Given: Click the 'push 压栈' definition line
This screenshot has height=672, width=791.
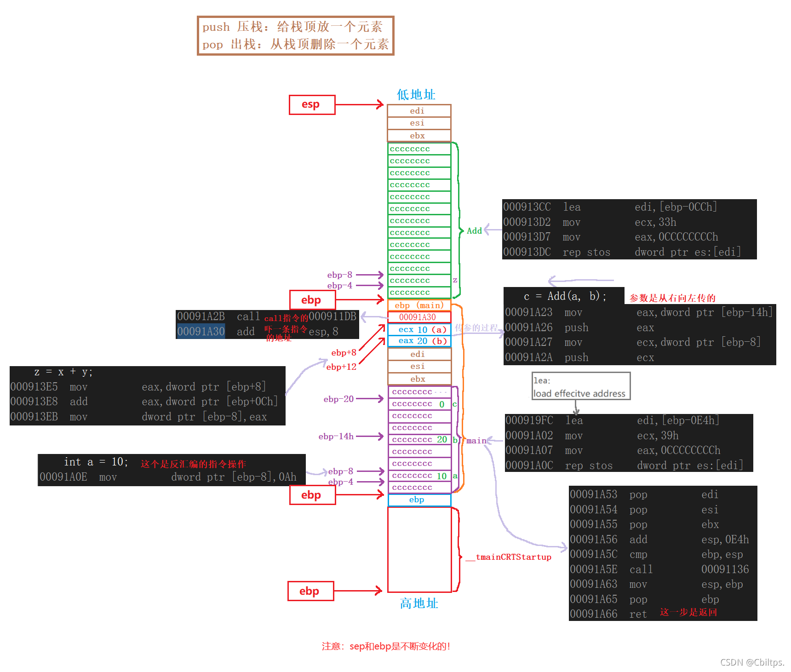Looking at the screenshot, I should tap(292, 27).
